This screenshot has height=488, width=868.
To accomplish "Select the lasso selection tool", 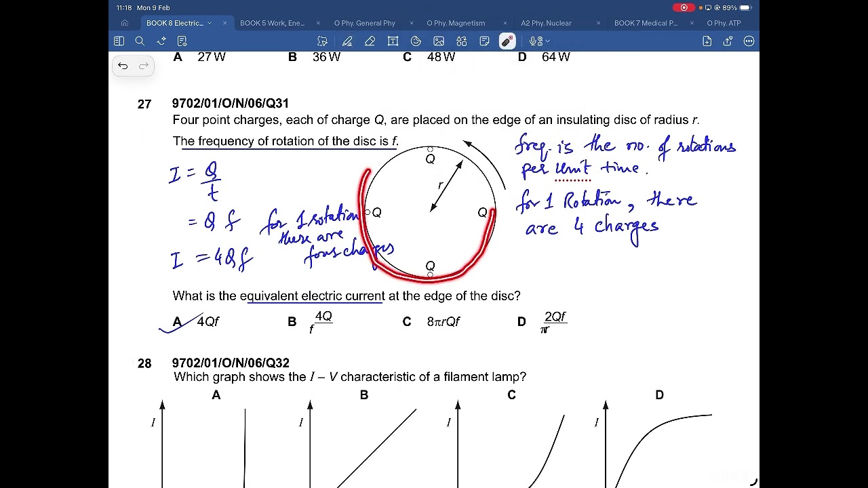I will click(323, 41).
